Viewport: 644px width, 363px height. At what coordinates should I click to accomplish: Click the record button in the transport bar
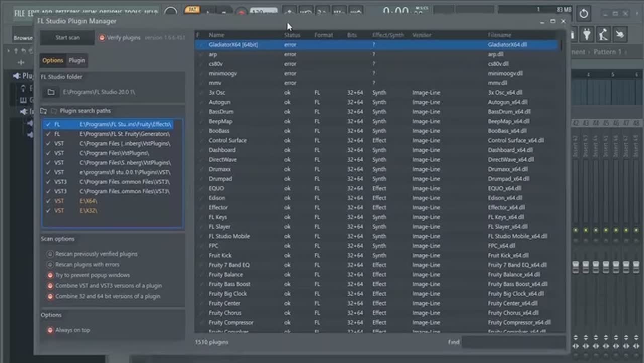point(241,12)
